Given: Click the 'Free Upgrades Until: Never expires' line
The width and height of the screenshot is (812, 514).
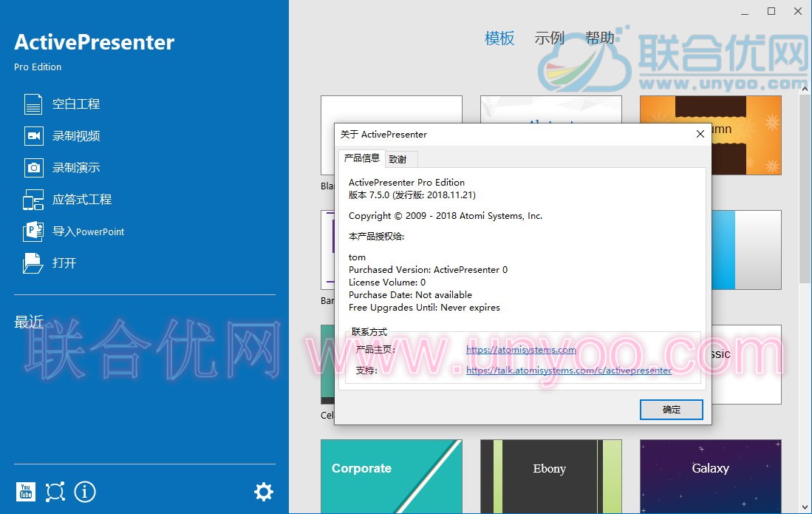Looking at the screenshot, I should pos(424,307).
